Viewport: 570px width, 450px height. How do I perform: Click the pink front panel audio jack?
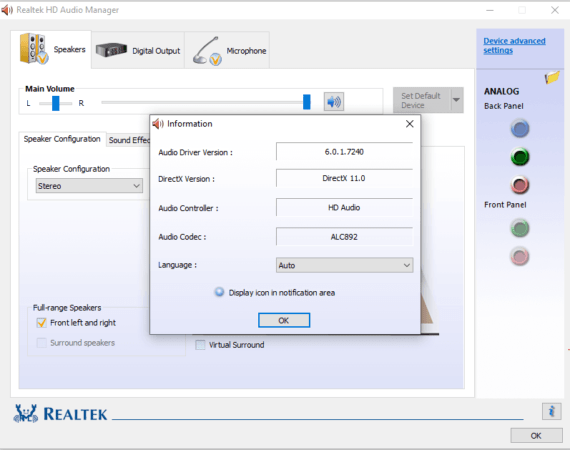click(520, 256)
